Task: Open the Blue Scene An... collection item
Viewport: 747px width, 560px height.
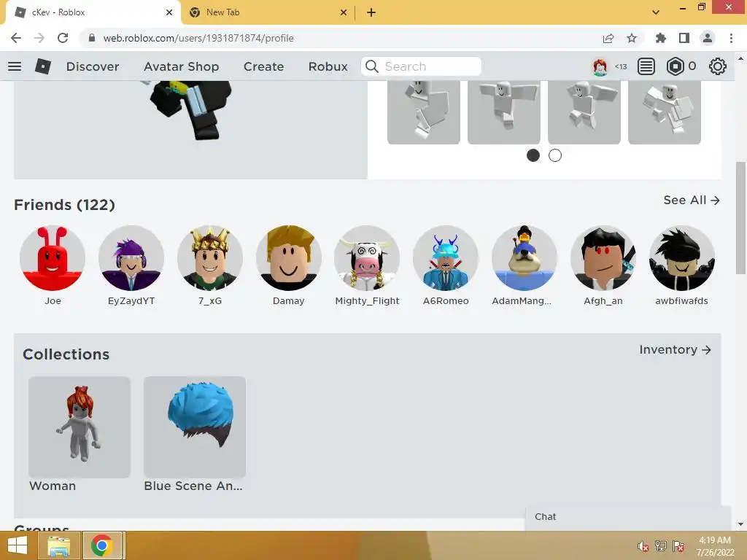Action: point(195,427)
